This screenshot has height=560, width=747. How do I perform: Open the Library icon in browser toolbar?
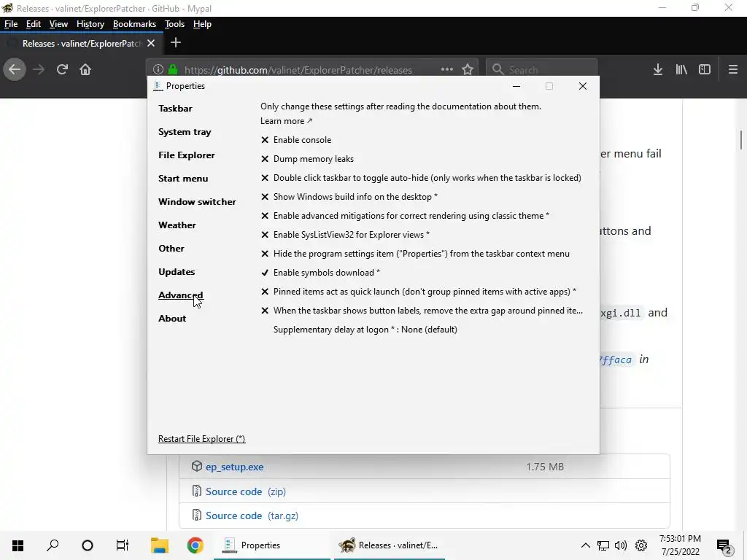pos(681,69)
